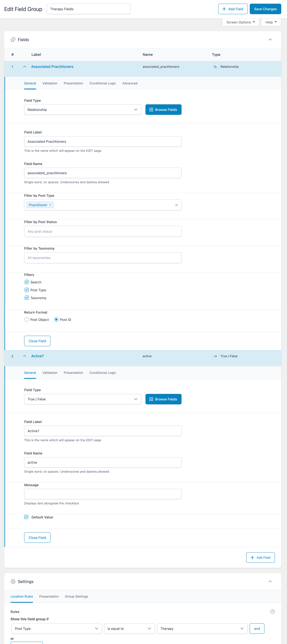Click the Associated Practitioners label link
Image resolution: width=287 pixels, height=644 pixels.
coord(52,67)
